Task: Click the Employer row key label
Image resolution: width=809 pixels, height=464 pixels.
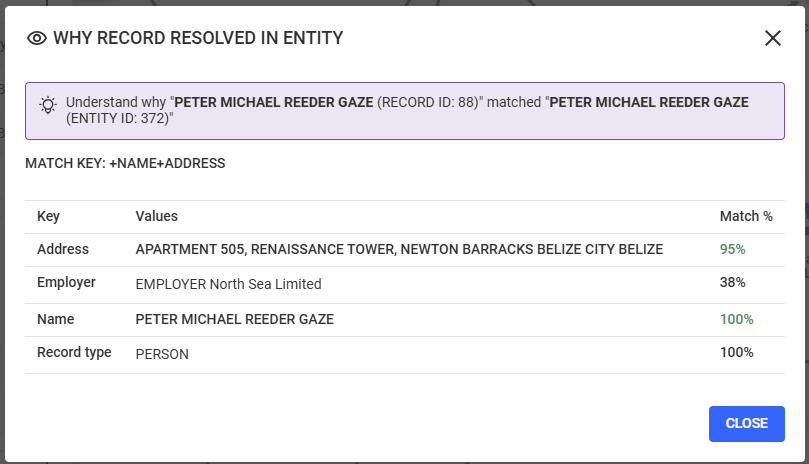Action: click(x=66, y=282)
